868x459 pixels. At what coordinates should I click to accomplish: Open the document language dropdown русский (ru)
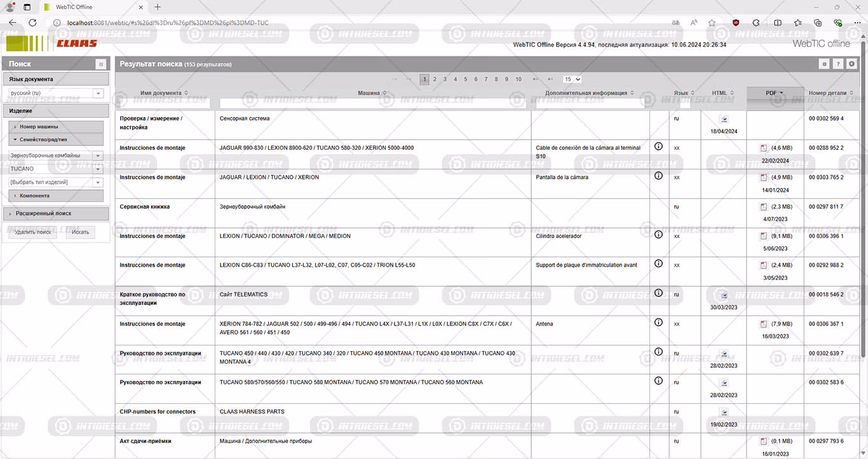pos(56,93)
